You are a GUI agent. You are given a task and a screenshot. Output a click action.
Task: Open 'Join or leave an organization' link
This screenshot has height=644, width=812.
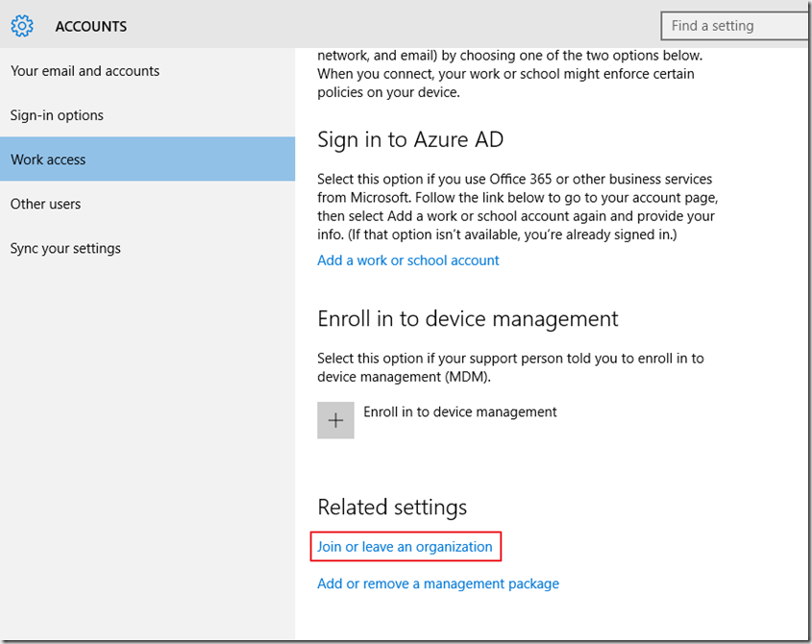pos(405,547)
